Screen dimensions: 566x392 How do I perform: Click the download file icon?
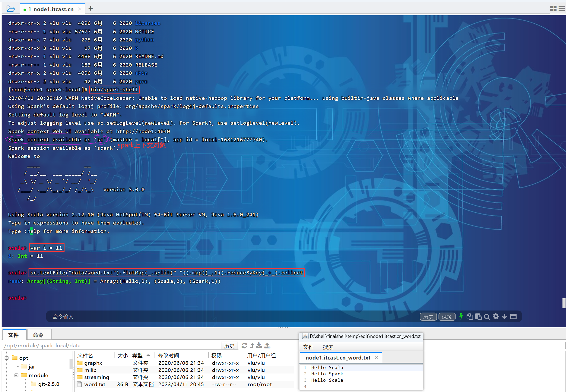[259, 346]
